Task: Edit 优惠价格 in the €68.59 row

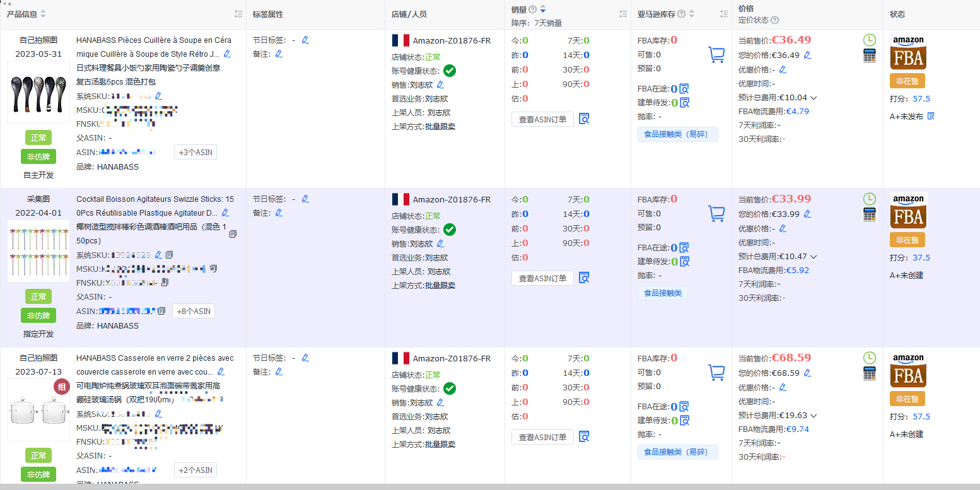Action: click(783, 387)
